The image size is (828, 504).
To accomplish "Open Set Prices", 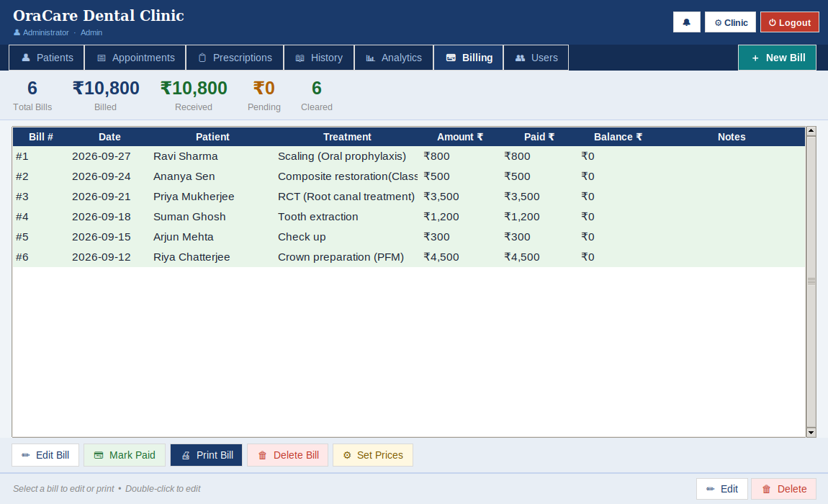I will [x=373, y=455].
